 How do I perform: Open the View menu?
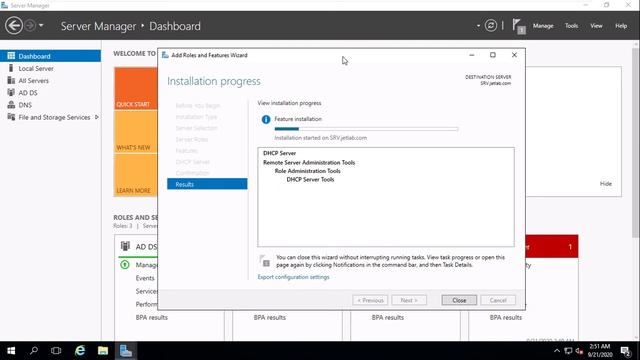click(x=596, y=26)
